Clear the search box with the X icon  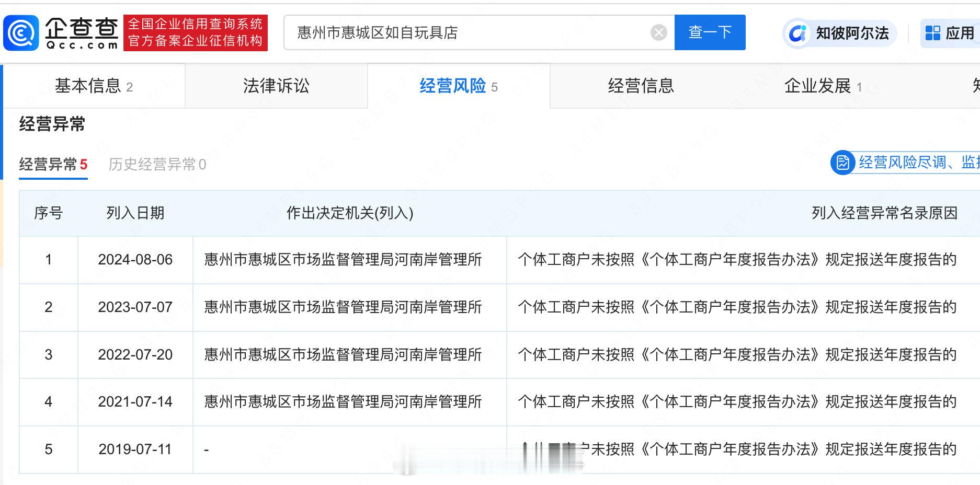[x=659, y=33]
